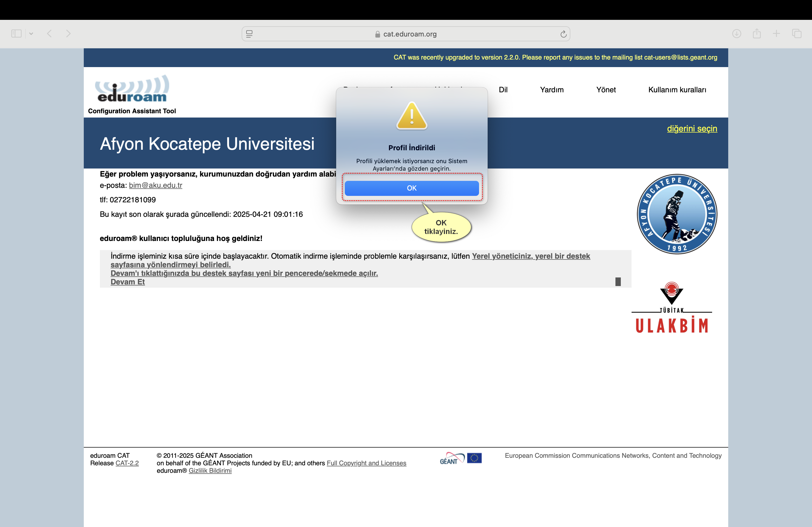The width and height of the screenshot is (812, 527).
Task: Open the Gizlilik Bildirimi link
Action: (210, 470)
